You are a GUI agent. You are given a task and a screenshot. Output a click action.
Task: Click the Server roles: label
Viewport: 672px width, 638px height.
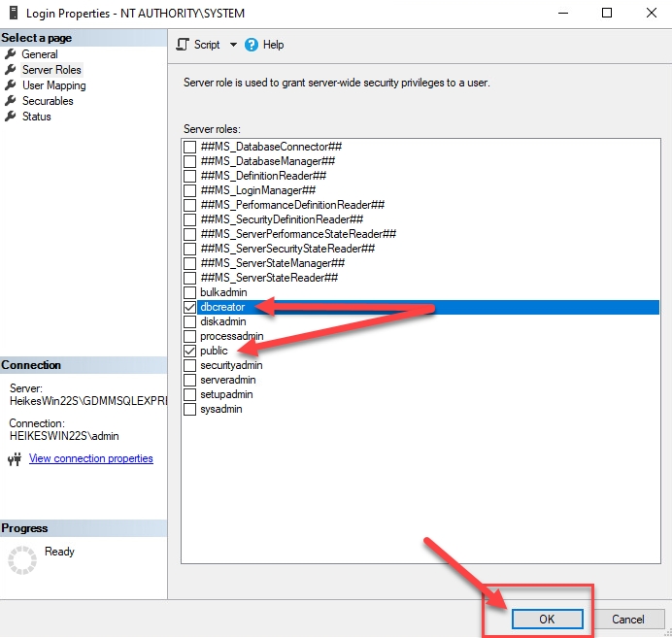coord(212,129)
